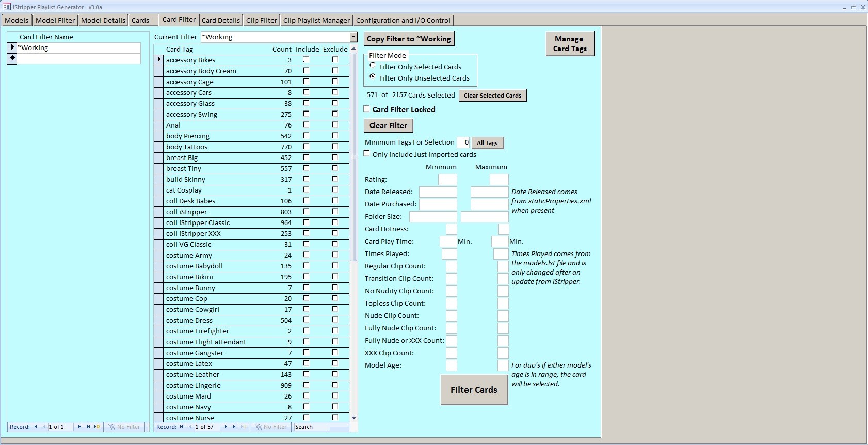This screenshot has width=868, height=445.
Task: Go to first record in Card Filter Name list
Action: (35, 427)
